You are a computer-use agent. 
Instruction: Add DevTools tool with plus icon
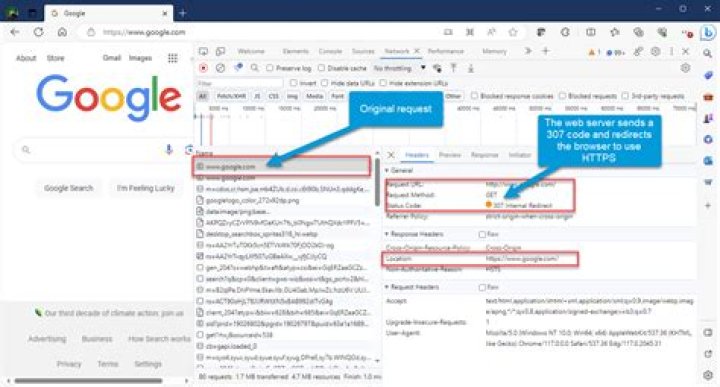click(546, 51)
